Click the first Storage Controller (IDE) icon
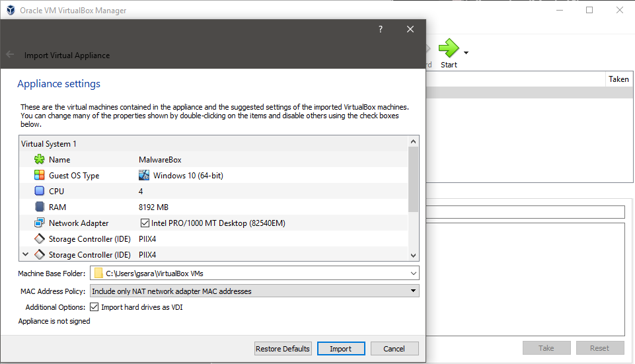 (x=39, y=238)
